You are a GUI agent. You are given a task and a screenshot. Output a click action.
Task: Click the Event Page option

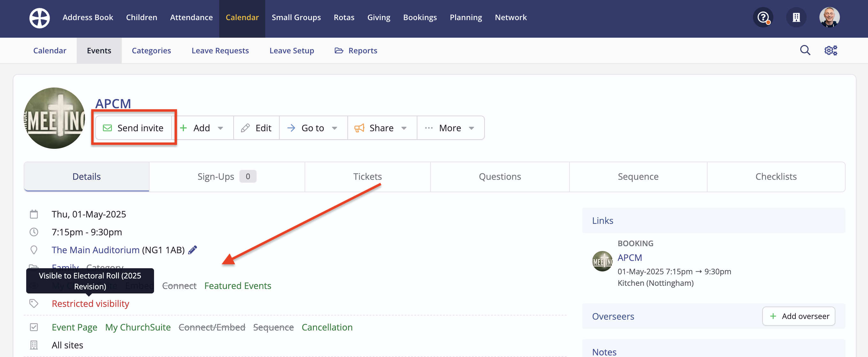coord(74,327)
